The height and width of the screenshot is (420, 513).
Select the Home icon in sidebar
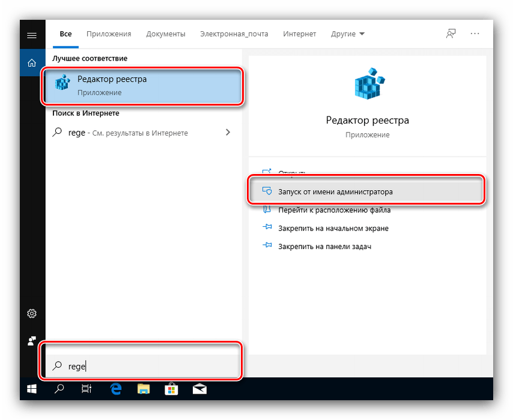(x=32, y=62)
